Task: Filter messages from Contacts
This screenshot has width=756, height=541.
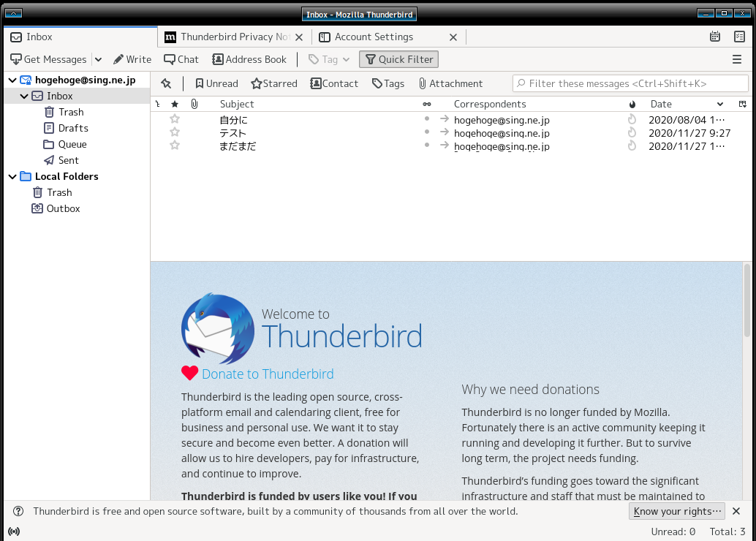Action: (334, 83)
